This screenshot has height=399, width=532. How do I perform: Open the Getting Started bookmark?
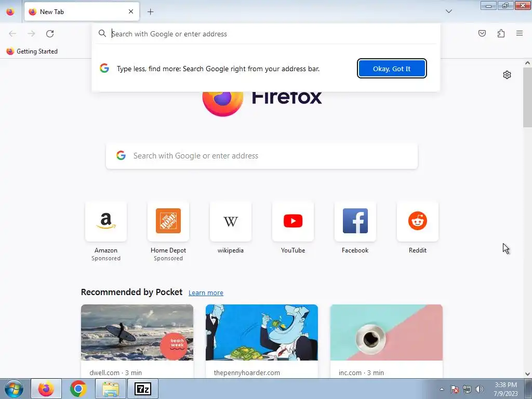tap(32, 51)
